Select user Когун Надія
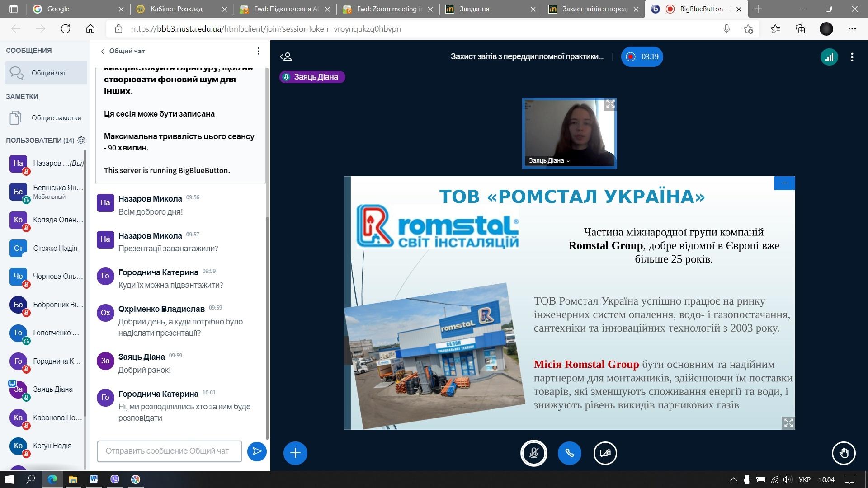 (x=46, y=446)
